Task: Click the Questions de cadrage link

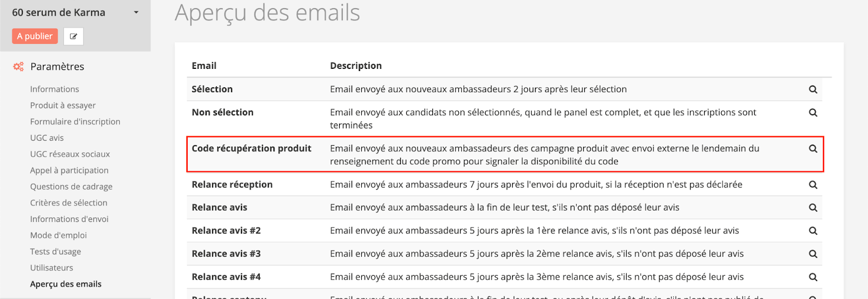Action: (71, 187)
